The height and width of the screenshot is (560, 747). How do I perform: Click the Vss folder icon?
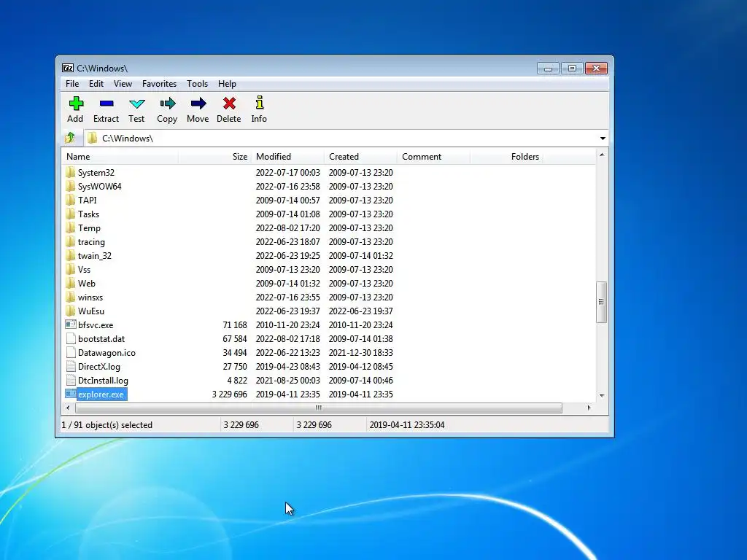coord(71,269)
